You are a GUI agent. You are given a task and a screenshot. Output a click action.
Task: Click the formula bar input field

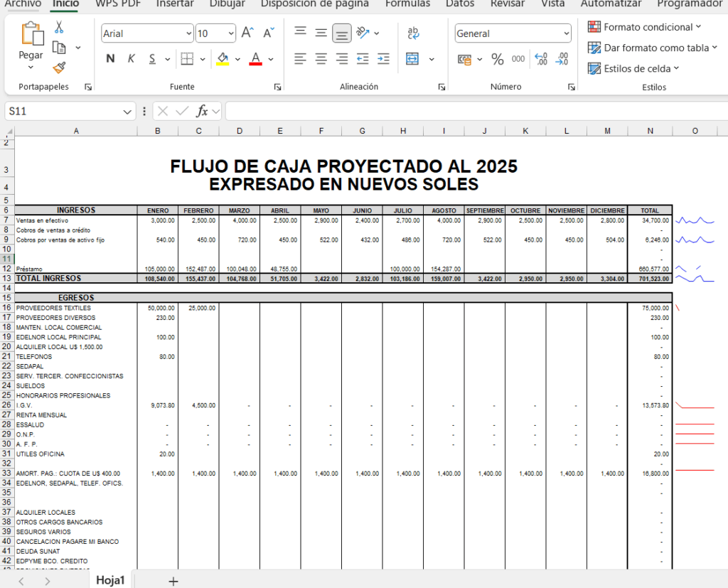(477, 112)
